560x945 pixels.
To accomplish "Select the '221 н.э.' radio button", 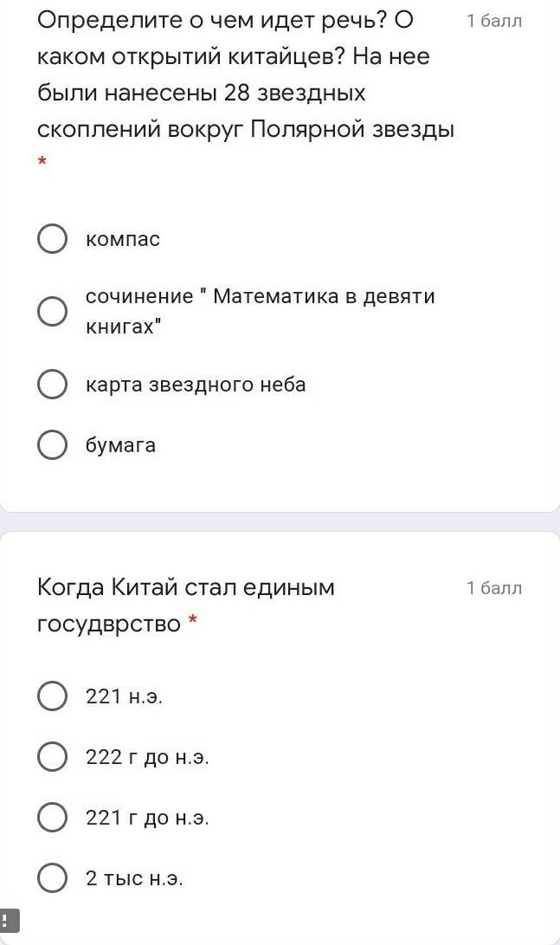I will [x=52, y=696].
